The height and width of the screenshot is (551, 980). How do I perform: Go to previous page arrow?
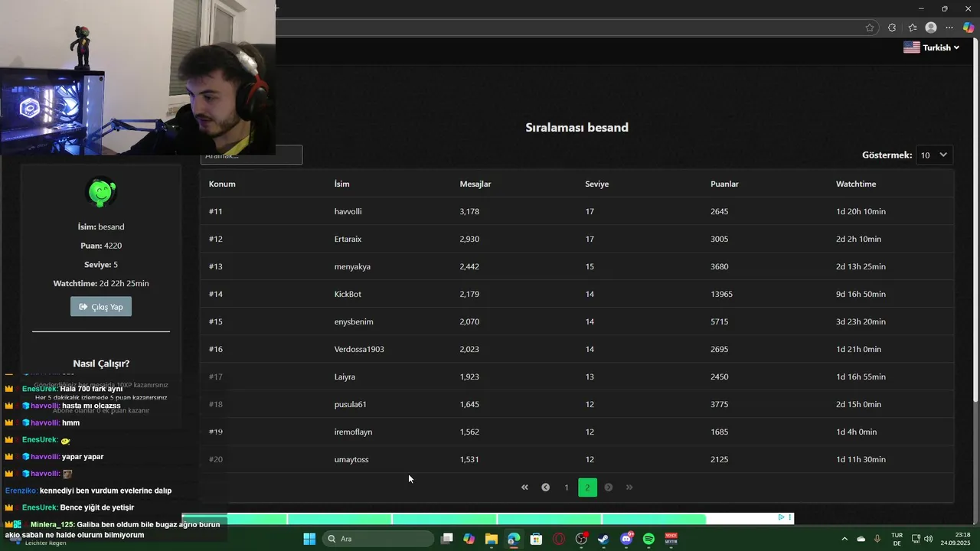click(546, 487)
